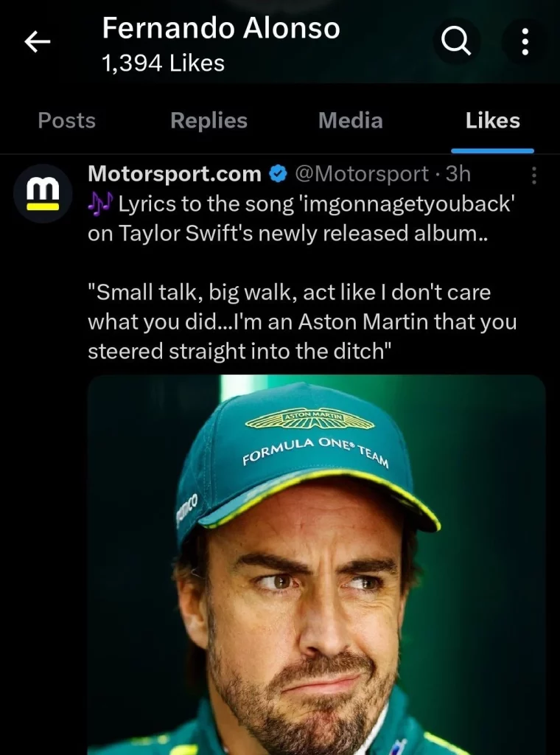Open the tweet's three-dot options menu

point(533,175)
